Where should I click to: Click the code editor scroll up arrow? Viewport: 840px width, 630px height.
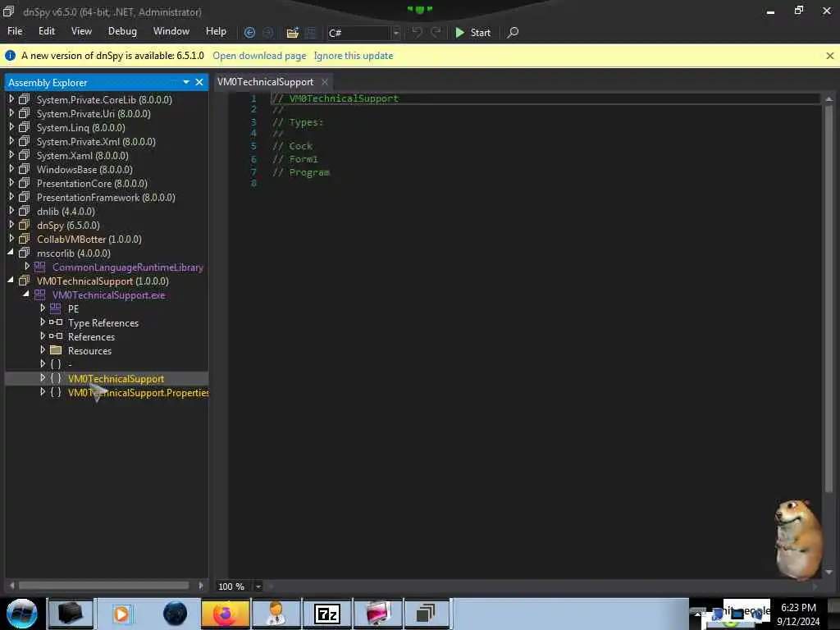[x=829, y=98]
